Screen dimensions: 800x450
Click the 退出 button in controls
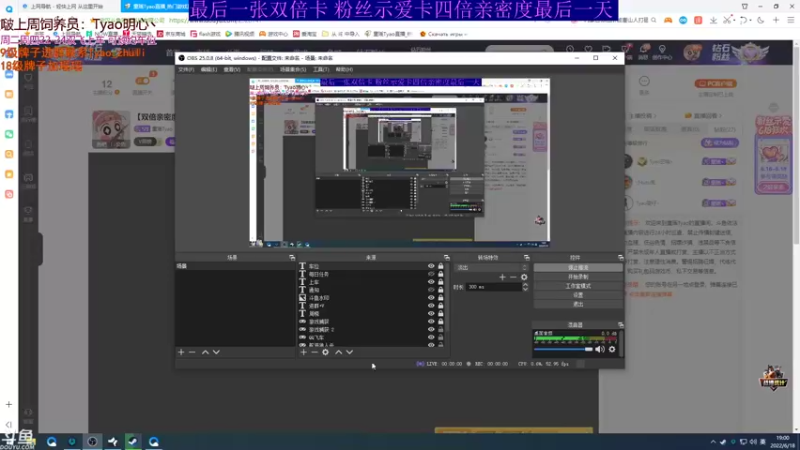click(578, 304)
